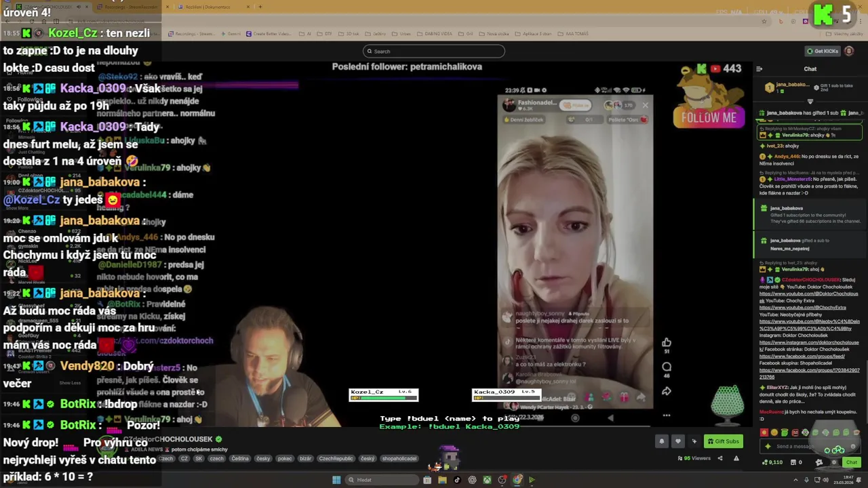Click the Chat panel heading

tap(810, 68)
